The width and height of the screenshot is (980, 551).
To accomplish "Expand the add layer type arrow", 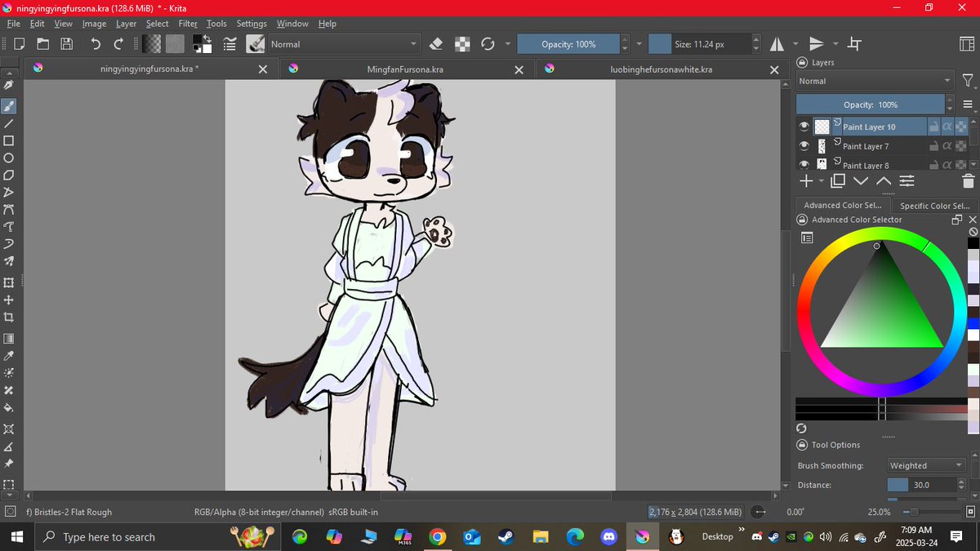I will click(822, 181).
